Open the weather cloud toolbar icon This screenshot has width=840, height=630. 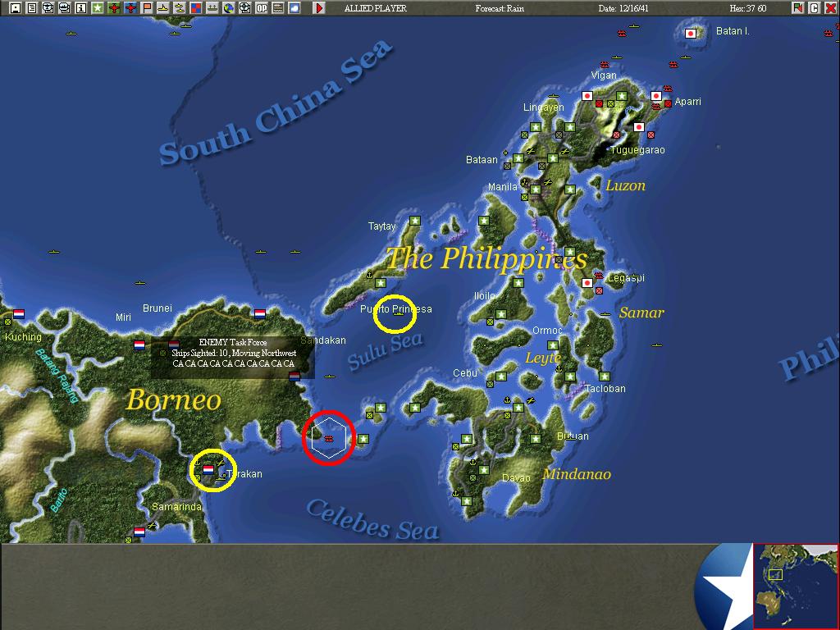tap(294, 8)
